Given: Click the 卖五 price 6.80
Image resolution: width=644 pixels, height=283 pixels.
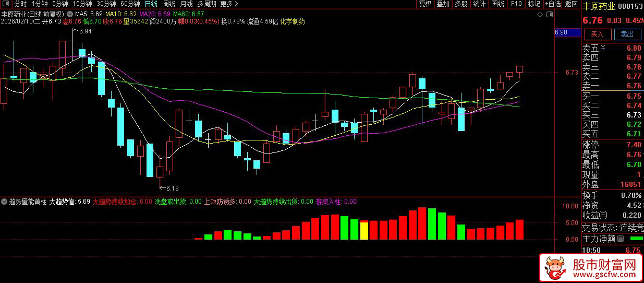Looking at the screenshot, I should pyautogui.click(x=634, y=49).
